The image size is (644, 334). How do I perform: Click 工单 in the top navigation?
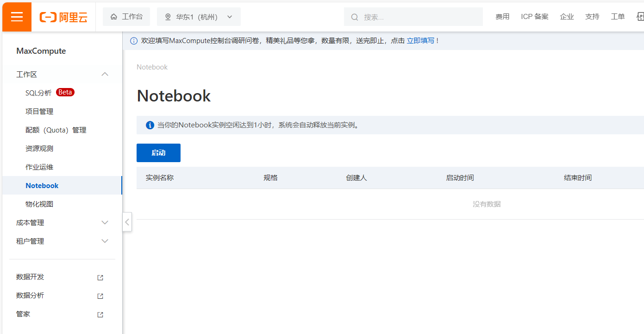[x=618, y=17]
